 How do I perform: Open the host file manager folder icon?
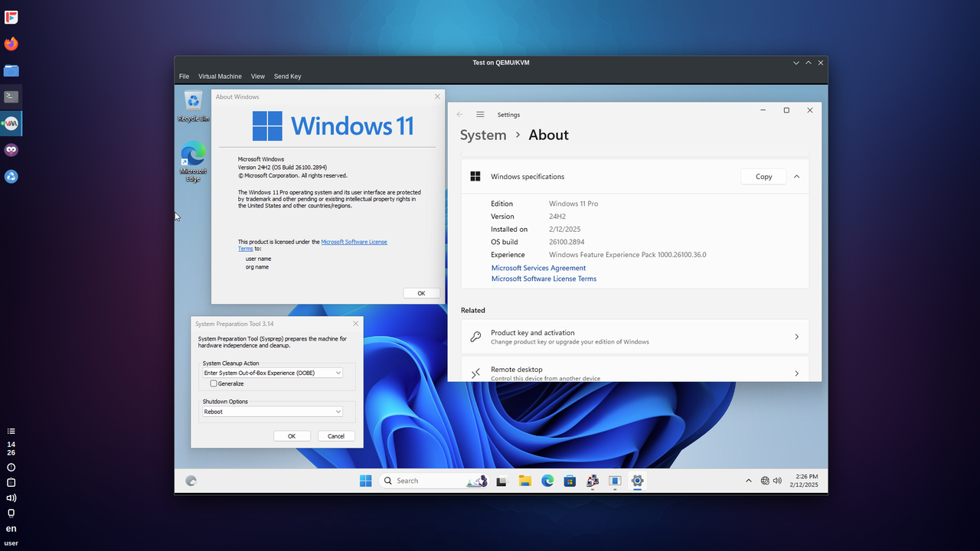[x=11, y=70]
